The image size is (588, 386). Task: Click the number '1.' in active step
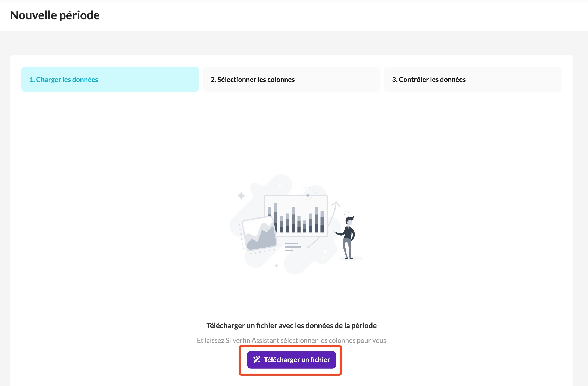(32, 80)
